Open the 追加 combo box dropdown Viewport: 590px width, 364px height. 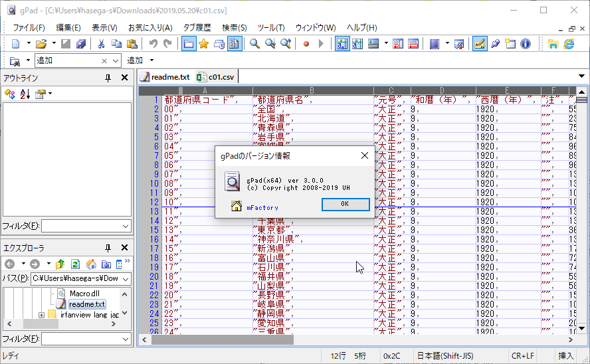(x=116, y=60)
